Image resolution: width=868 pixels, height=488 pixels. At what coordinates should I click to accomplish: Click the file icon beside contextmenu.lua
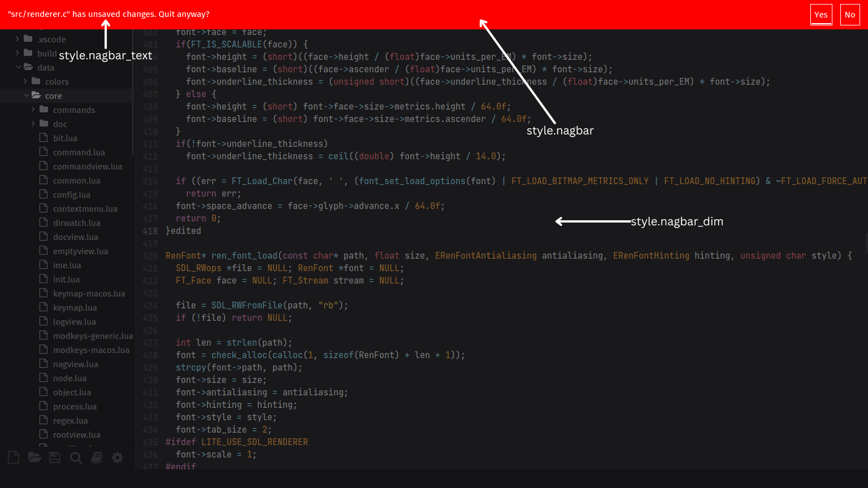44,208
